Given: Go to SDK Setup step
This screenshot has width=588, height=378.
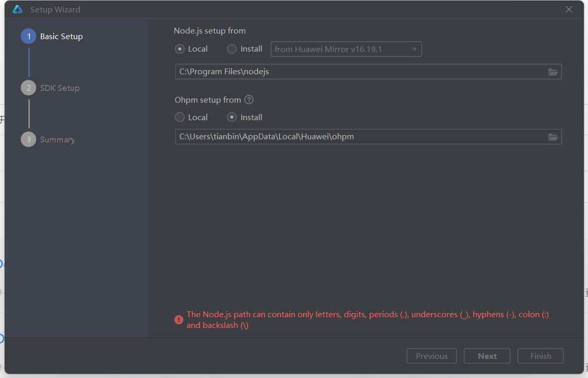Looking at the screenshot, I should pos(51,88).
